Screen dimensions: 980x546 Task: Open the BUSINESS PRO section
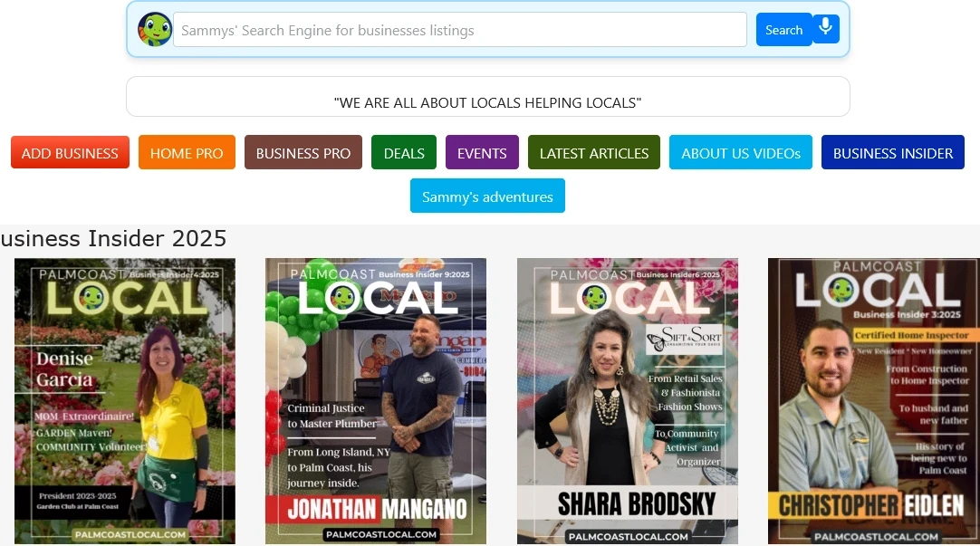pyautogui.click(x=303, y=152)
